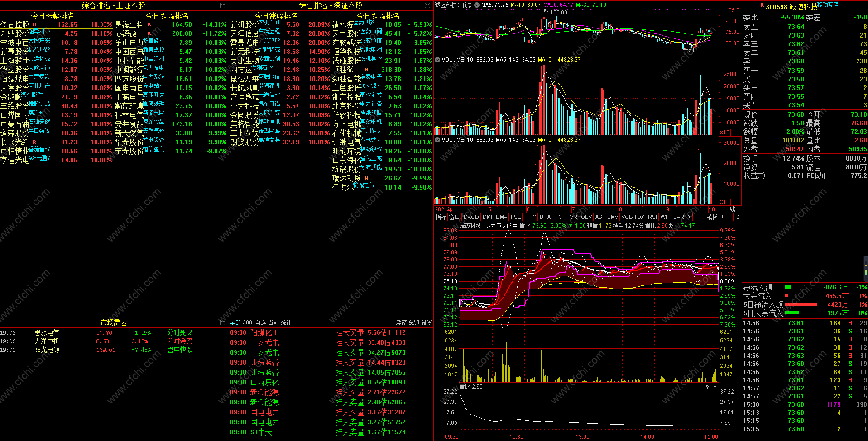Open the 设置 settings button

(x=427, y=322)
